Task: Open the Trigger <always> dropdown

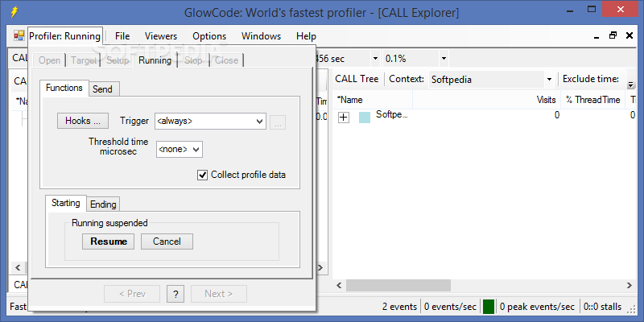Action: pyautogui.click(x=210, y=122)
